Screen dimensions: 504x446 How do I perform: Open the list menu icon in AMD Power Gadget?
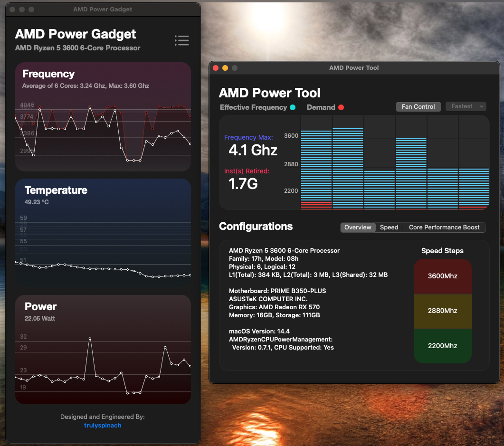[x=181, y=41]
